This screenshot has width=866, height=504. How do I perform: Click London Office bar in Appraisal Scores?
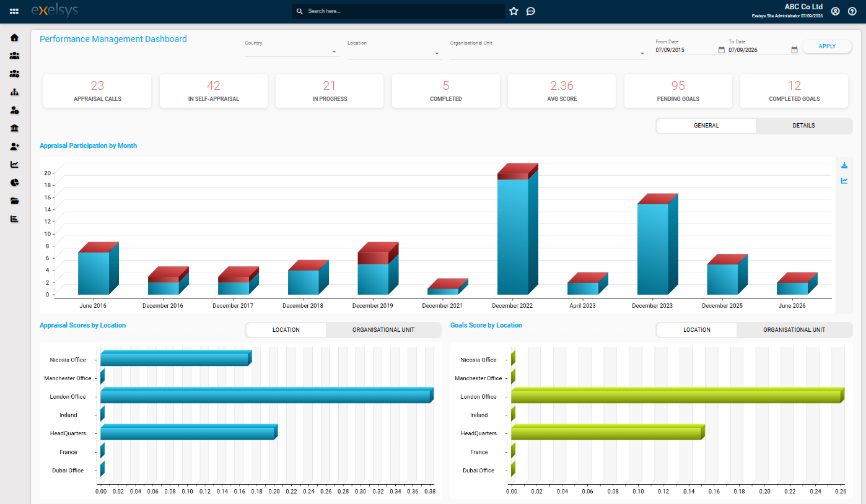(266, 396)
